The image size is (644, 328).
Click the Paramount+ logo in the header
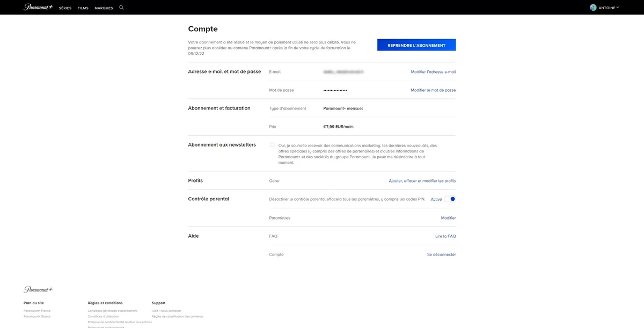[38, 8]
